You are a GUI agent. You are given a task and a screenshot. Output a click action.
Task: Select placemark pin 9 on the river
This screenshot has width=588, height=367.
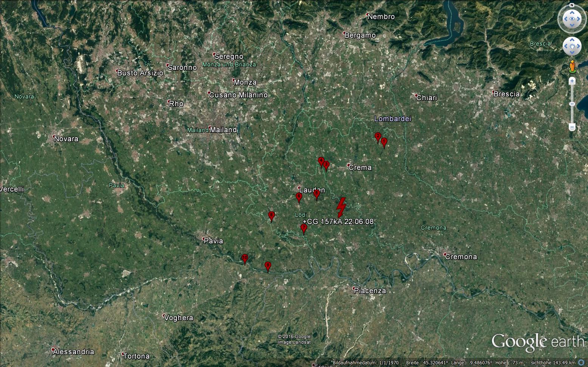point(268,266)
